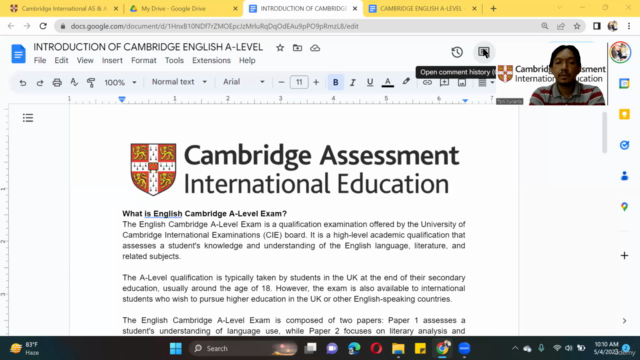Check cloud document status icon
640x360 pixels.
[315, 48]
